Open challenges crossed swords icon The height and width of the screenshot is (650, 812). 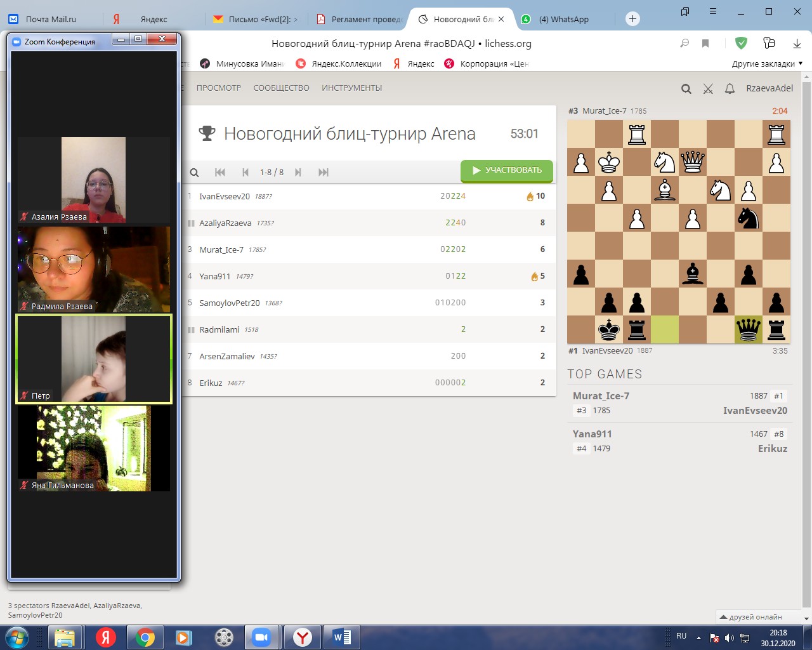coord(708,89)
